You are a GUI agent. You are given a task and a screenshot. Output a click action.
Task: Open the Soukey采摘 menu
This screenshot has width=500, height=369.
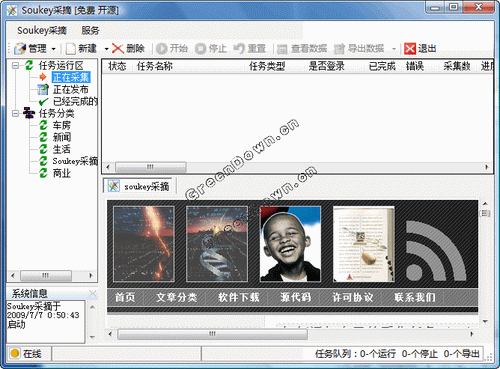[x=42, y=31]
